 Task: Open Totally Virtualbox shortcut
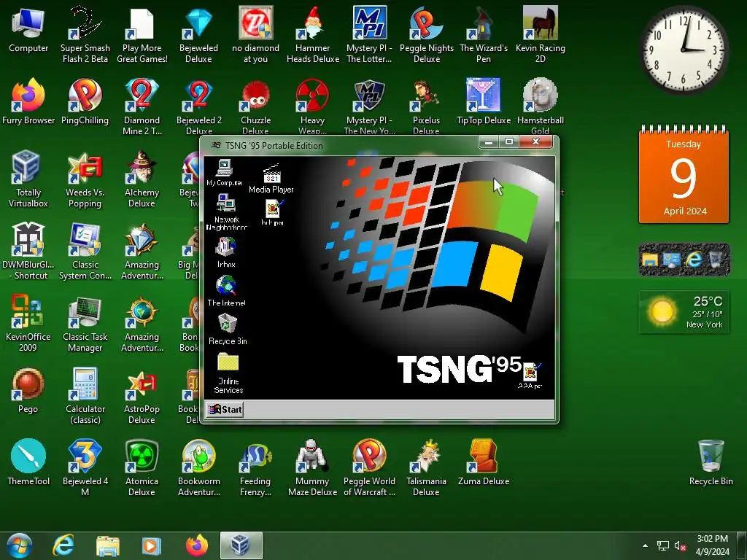point(28,179)
